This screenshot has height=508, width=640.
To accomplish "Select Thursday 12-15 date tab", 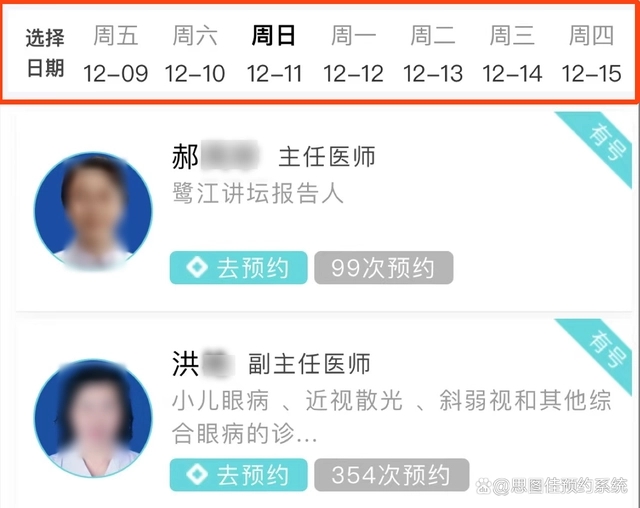I will [591, 54].
